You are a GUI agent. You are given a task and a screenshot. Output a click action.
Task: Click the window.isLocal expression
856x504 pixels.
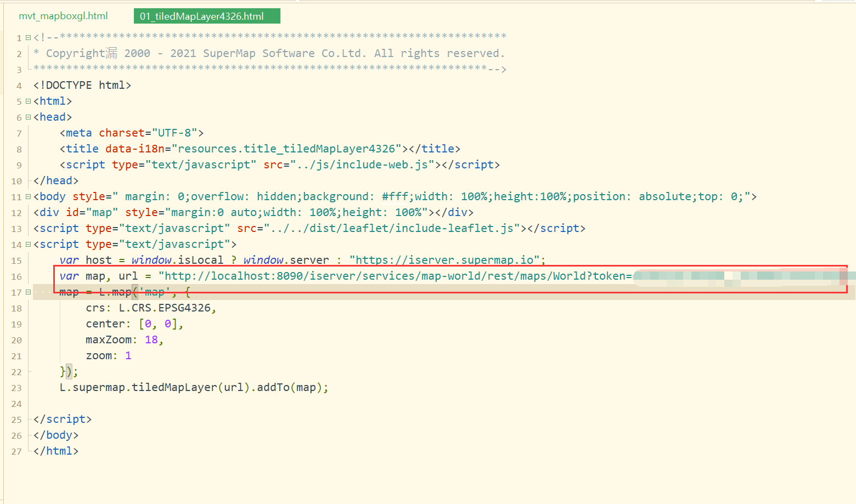pos(177,260)
